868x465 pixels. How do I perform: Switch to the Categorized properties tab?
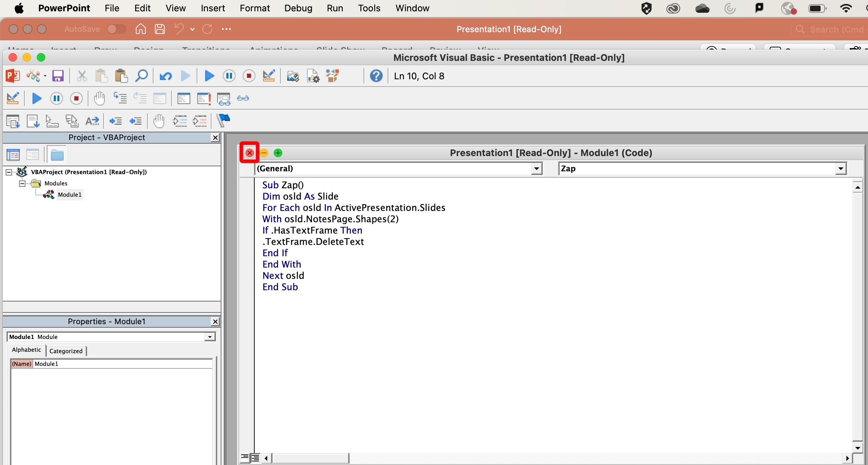pos(66,351)
